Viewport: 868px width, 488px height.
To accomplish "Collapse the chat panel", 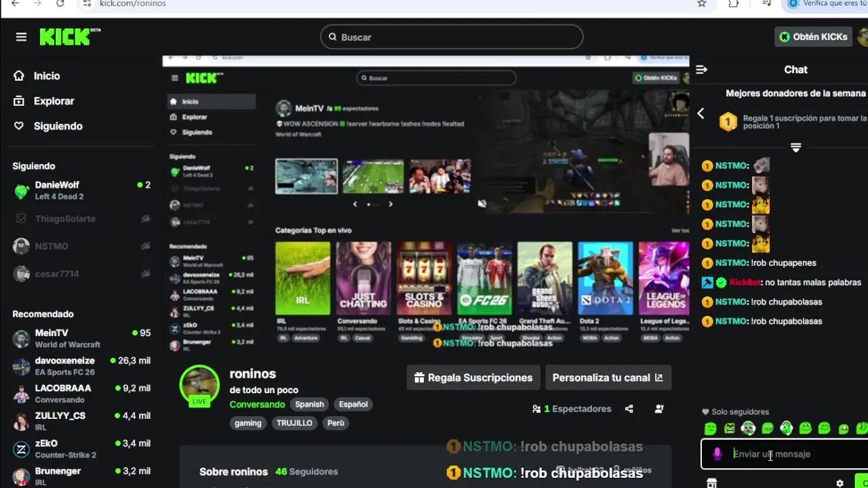I will [x=702, y=70].
